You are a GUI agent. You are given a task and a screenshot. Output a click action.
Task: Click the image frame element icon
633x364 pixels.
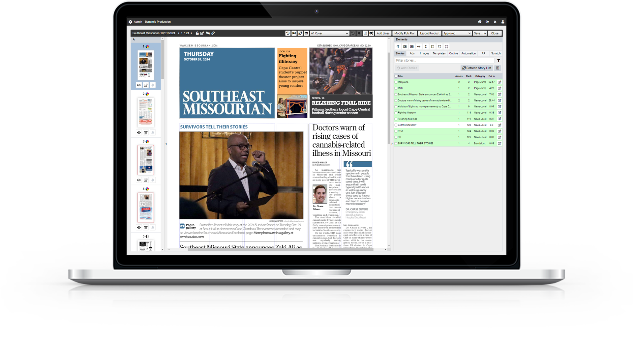point(405,46)
